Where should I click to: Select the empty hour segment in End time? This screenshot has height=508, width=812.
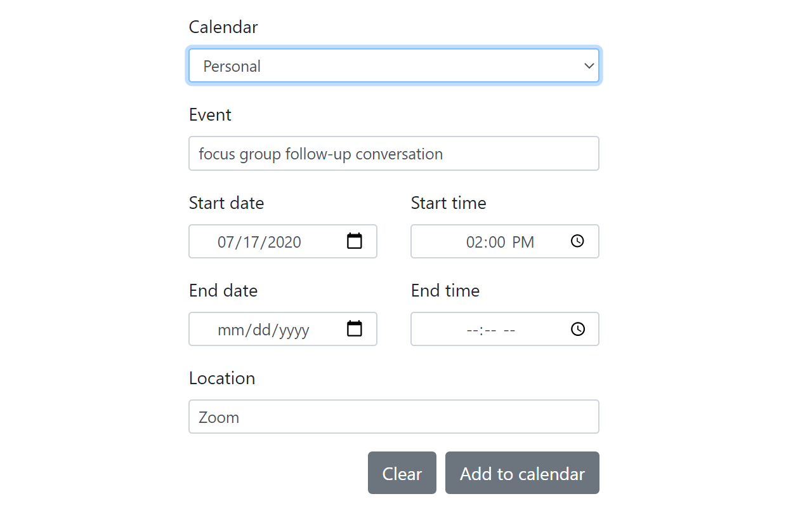(473, 330)
